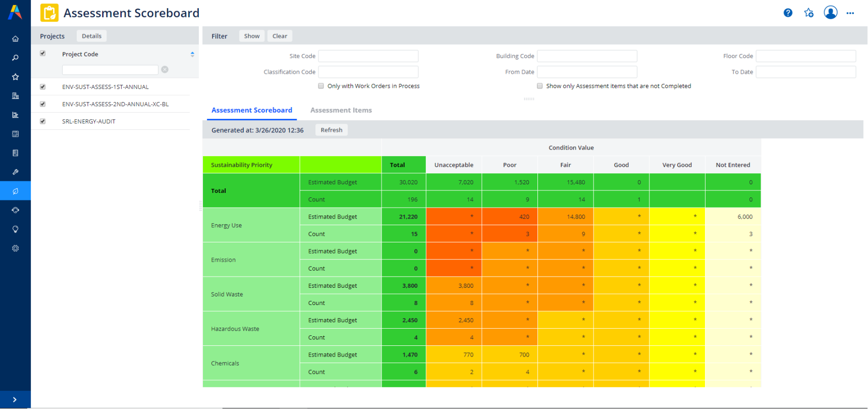Select the Assessment Scoreboard tab
Viewport: 868px width, 409px height.
tap(251, 110)
